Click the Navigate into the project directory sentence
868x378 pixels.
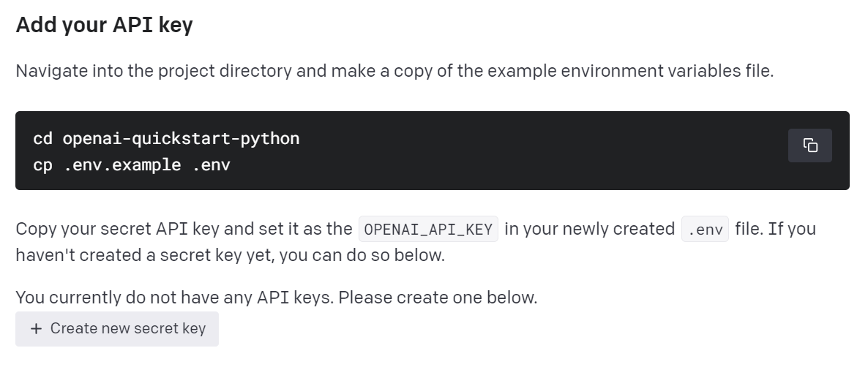click(394, 72)
